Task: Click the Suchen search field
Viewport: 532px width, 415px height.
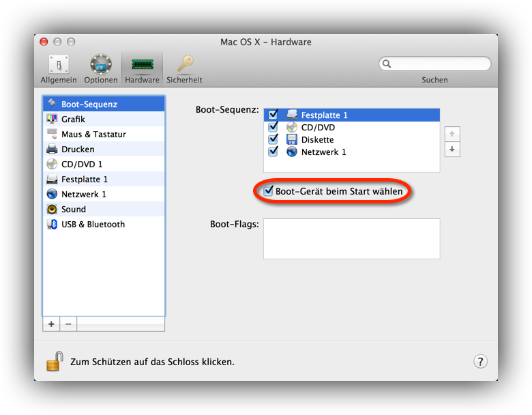Action: pyautogui.click(x=434, y=63)
